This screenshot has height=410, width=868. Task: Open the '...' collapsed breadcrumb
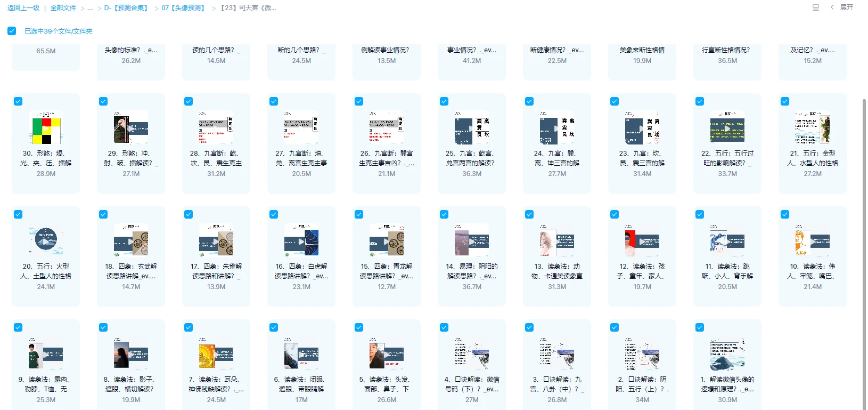click(90, 8)
